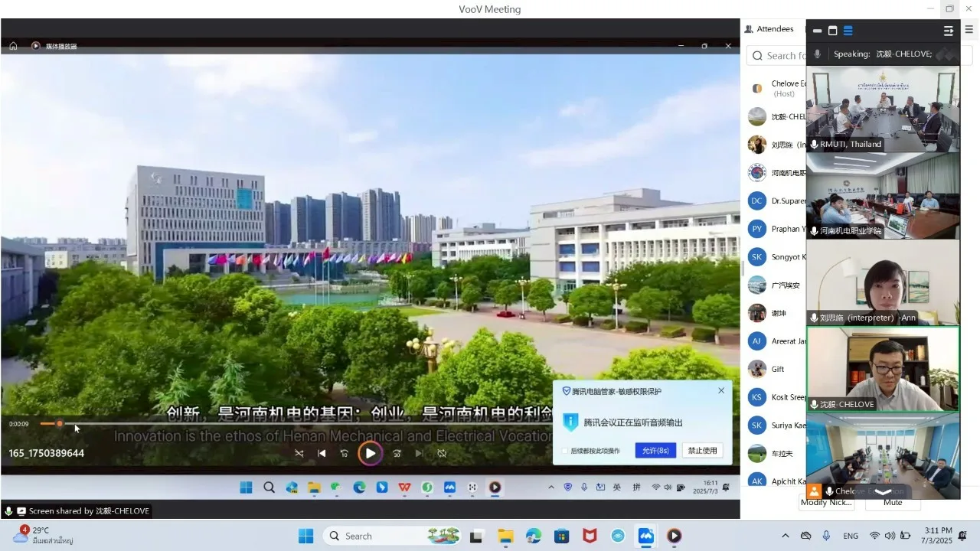Open the Attendees panel tab
Image resolution: width=980 pixels, height=551 pixels.
(x=769, y=29)
